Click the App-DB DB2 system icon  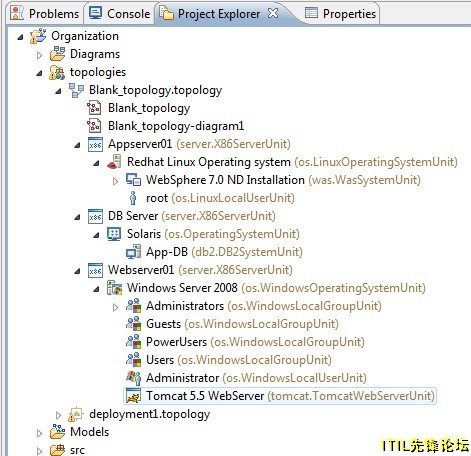tap(133, 252)
